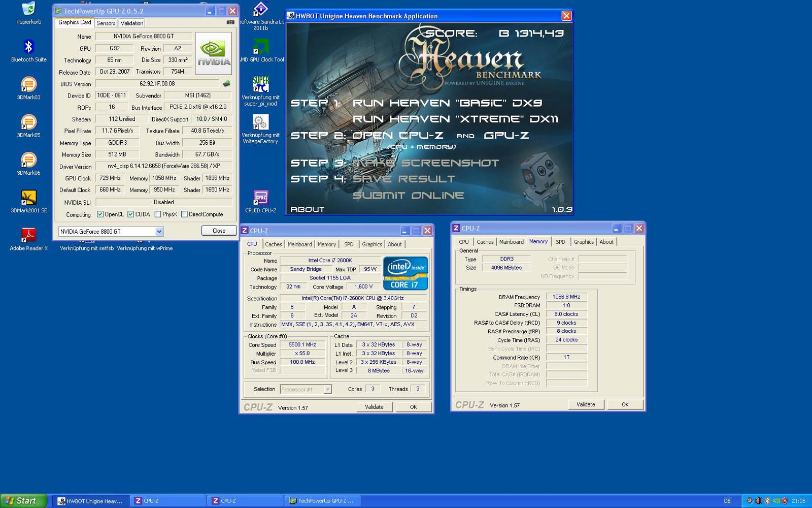Open the NVIDIA GeForce 8800 GT dropdown
The image size is (812, 508).
coord(111,232)
